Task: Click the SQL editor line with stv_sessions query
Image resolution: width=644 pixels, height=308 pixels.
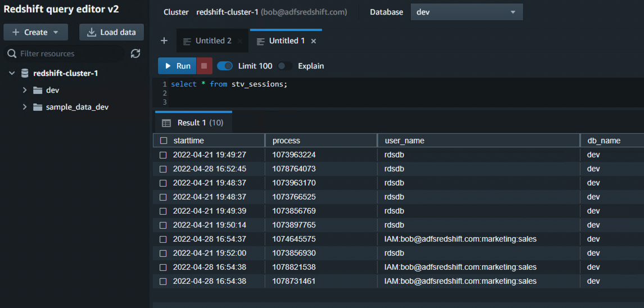Action: tap(229, 84)
